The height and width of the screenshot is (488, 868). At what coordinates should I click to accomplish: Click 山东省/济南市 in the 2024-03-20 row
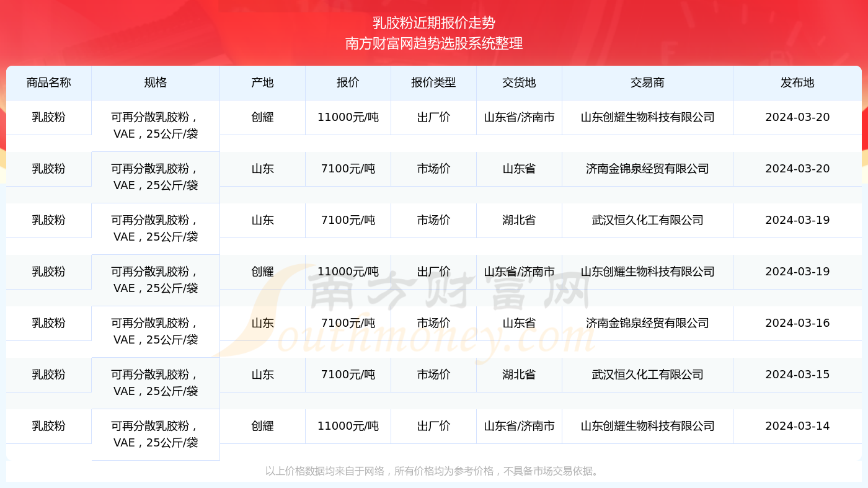pyautogui.click(x=519, y=117)
